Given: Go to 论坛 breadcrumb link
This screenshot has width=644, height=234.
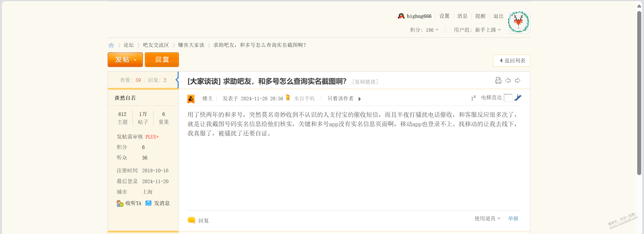Looking at the screenshot, I should (129, 45).
